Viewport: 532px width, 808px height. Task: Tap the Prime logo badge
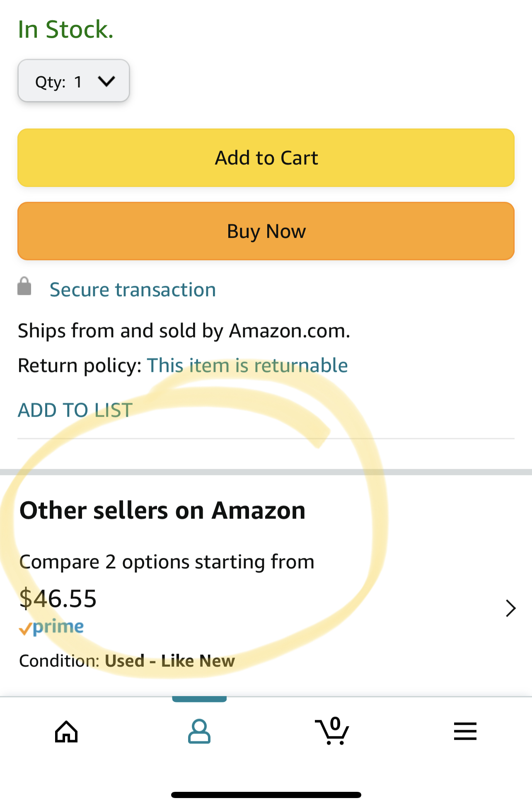(51, 628)
